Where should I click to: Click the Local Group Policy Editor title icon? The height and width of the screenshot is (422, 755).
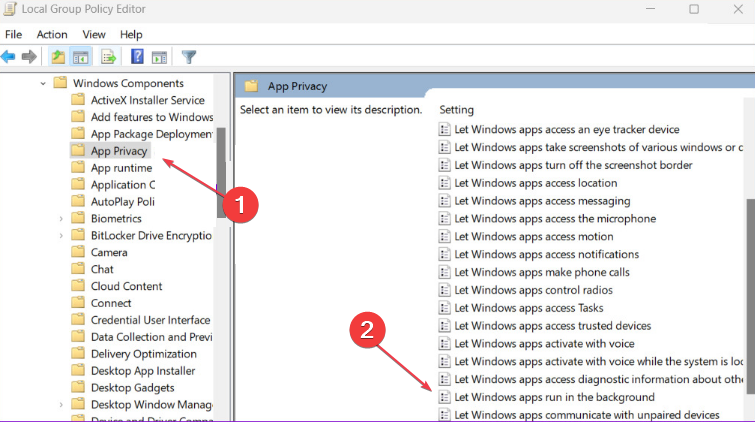[x=10, y=9]
